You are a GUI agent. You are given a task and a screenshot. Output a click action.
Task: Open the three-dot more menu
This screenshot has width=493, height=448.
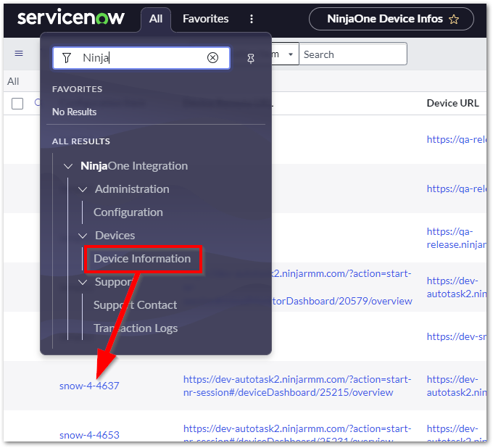[x=252, y=19]
